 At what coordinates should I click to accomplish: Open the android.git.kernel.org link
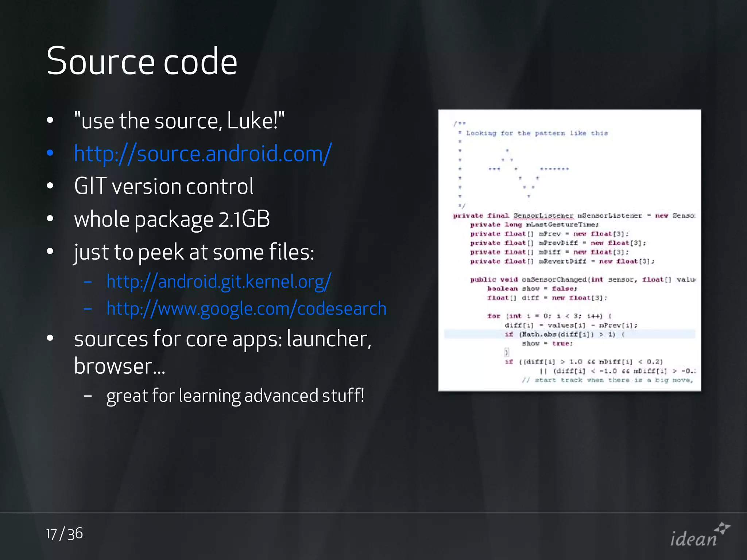tap(218, 281)
